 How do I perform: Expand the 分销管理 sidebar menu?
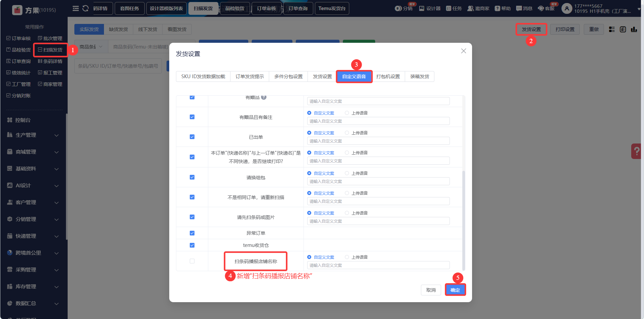(34, 219)
